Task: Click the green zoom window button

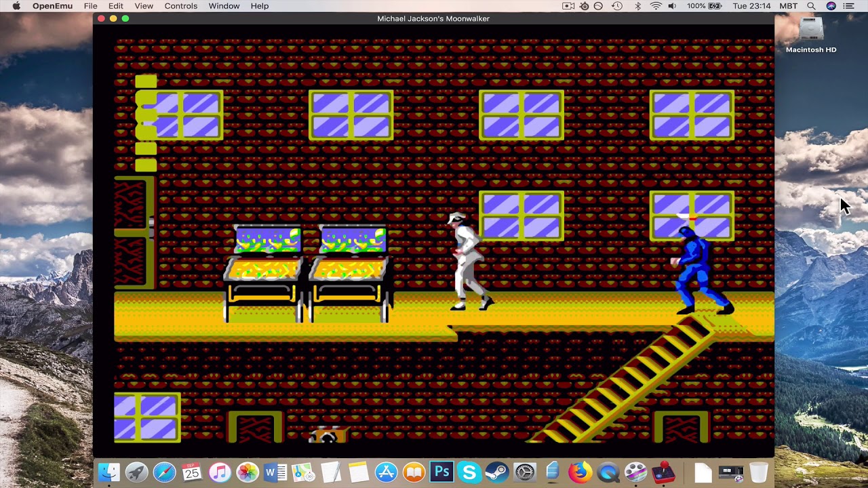Action: [x=125, y=18]
